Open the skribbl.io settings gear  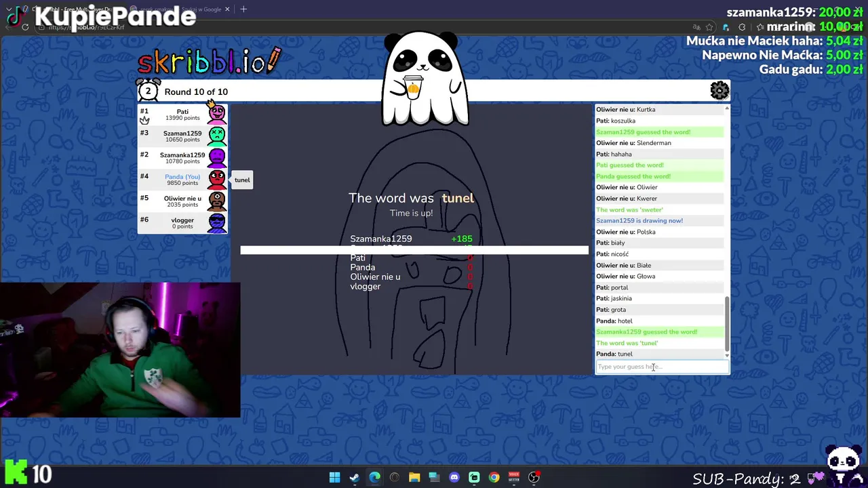719,90
